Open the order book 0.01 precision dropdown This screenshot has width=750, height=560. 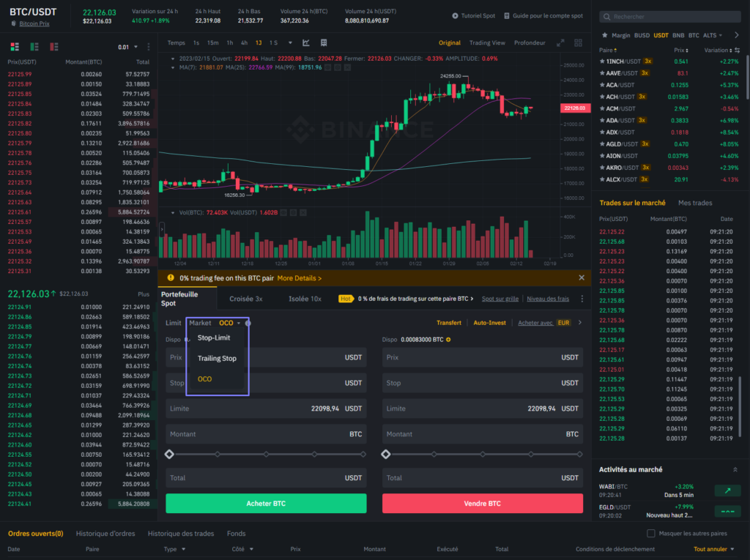pos(128,47)
